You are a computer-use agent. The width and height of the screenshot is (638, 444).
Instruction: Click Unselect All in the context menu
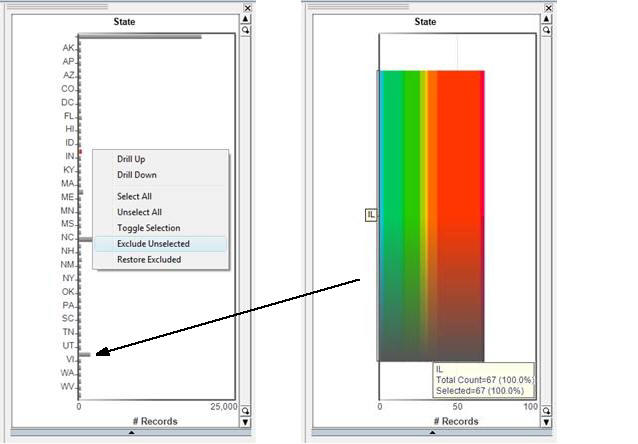point(139,212)
